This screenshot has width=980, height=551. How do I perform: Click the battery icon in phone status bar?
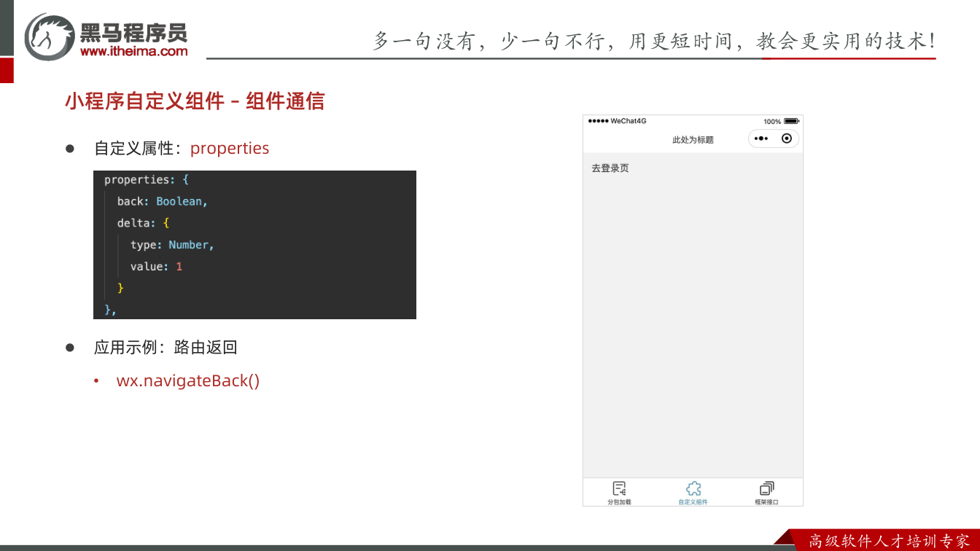[x=791, y=121]
